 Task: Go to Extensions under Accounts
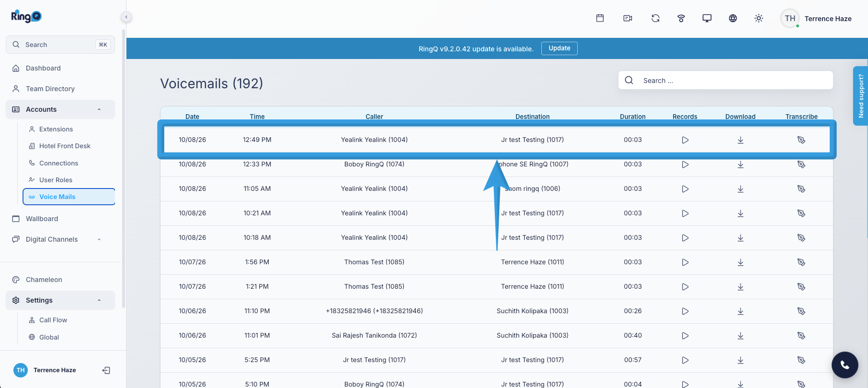[69, 129]
